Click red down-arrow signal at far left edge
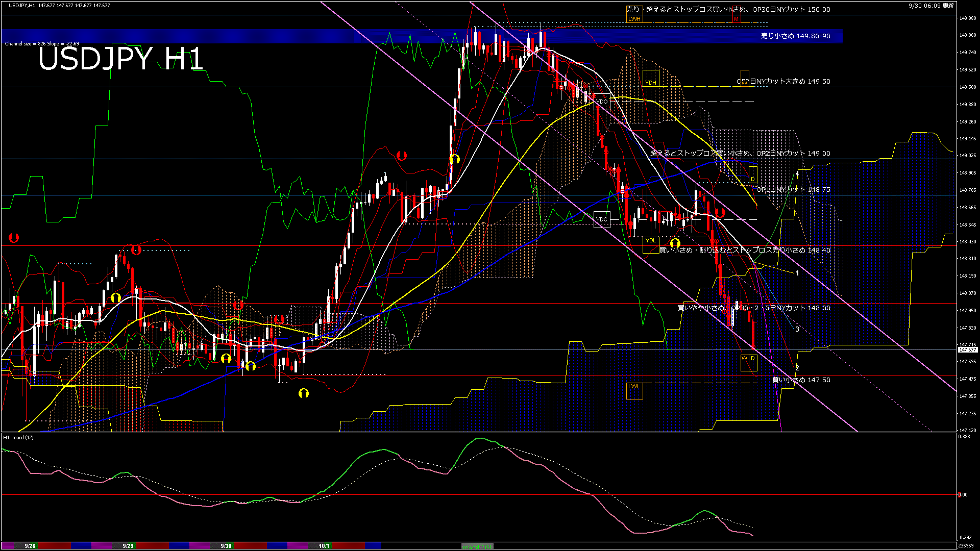 (14, 238)
